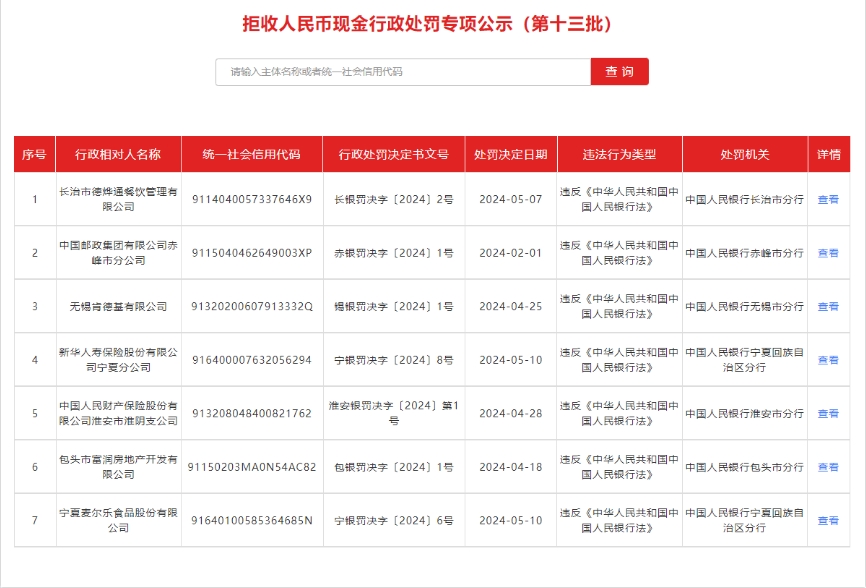This screenshot has height=588, width=866.
Task: Click date 2024-05-10 in row 4
Action: pos(511,360)
